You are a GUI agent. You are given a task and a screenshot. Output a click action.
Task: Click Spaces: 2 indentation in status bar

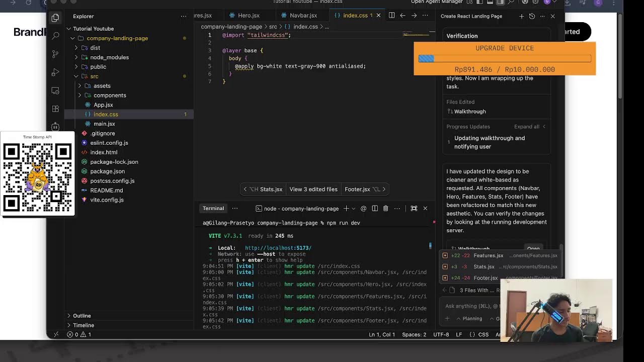coord(414,334)
